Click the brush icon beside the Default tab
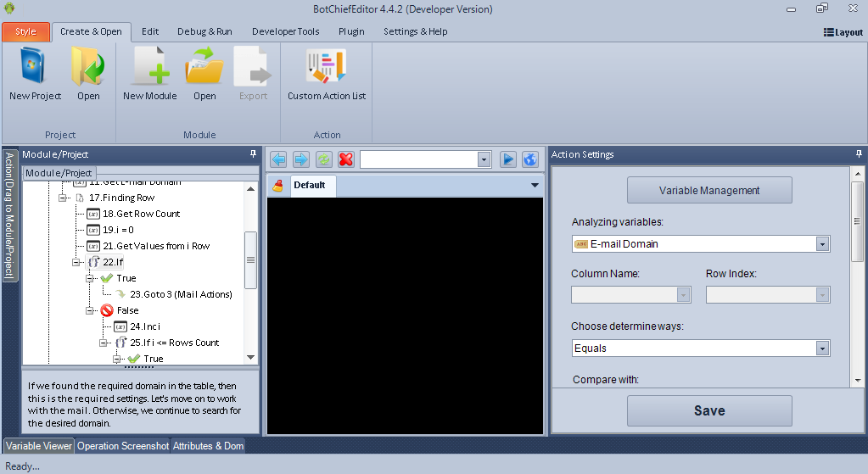 click(x=278, y=186)
